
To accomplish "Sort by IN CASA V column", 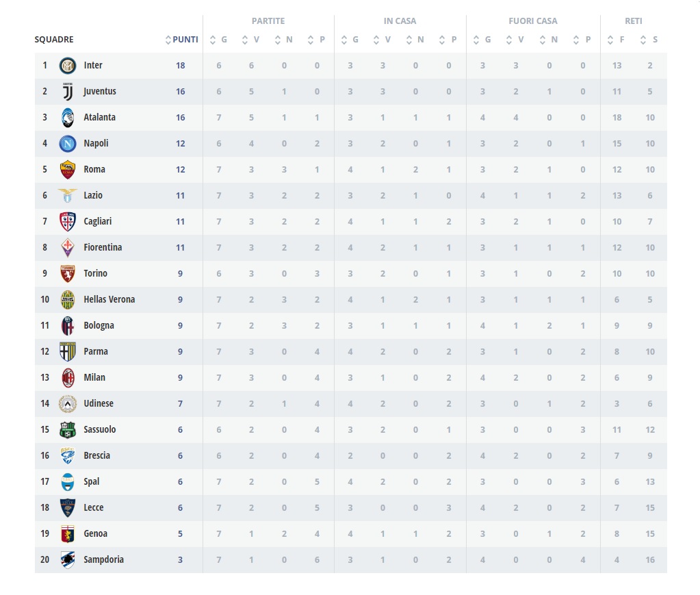I will (382, 40).
